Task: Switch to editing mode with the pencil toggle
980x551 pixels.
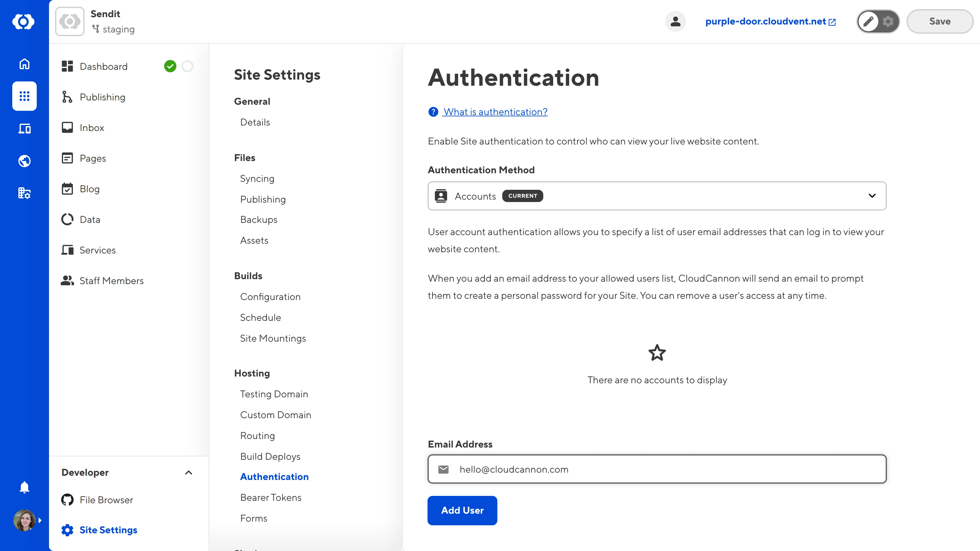Action: (869, 21)
